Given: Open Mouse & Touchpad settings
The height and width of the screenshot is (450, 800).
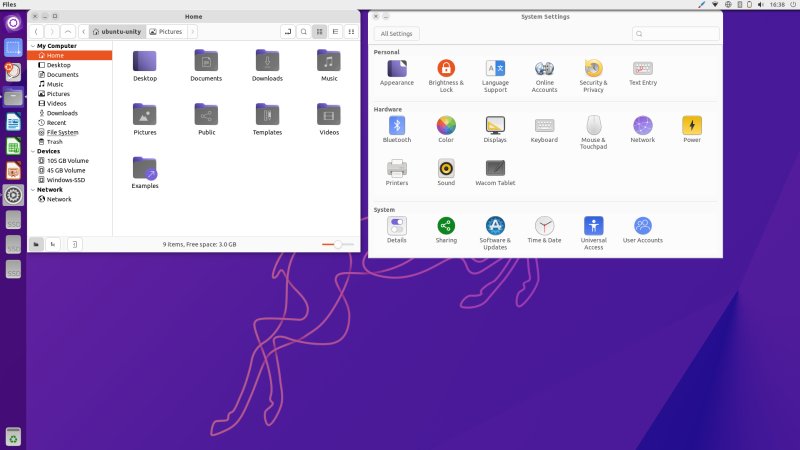Looking at the screenshot, I should 593,132.
